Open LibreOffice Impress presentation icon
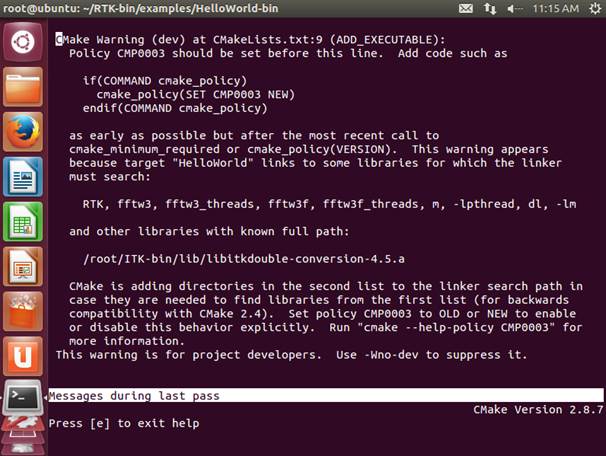The width and height of the screenshot is (606, 456). pyautogui.click(x=23, y=266)
